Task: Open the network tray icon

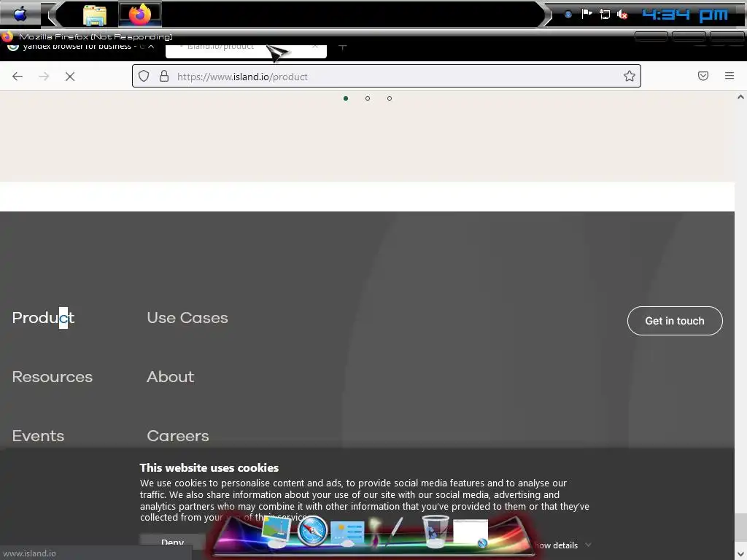Action: coord(605,15)
